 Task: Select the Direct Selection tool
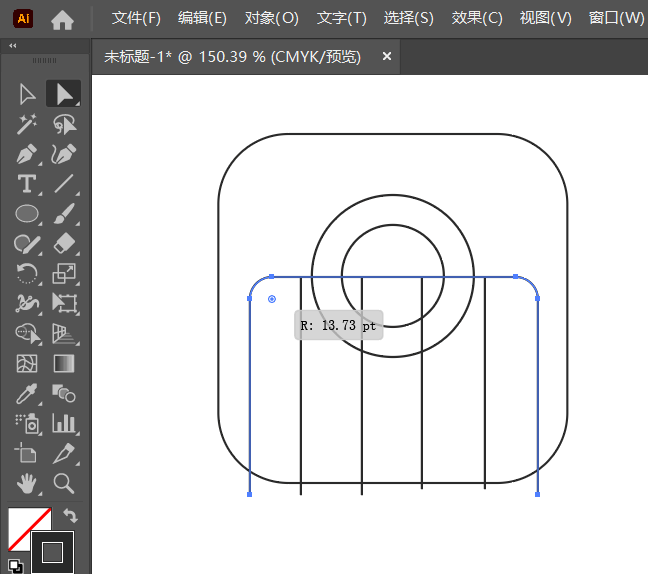(x=64, y=94)
